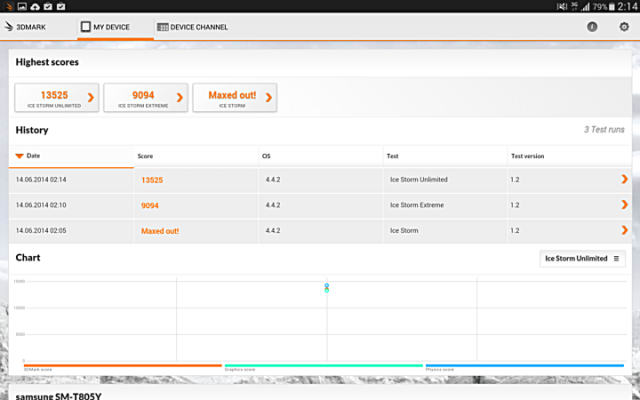Sort history by OS column header
Screen dimensions: 640x400
point(321,156)
